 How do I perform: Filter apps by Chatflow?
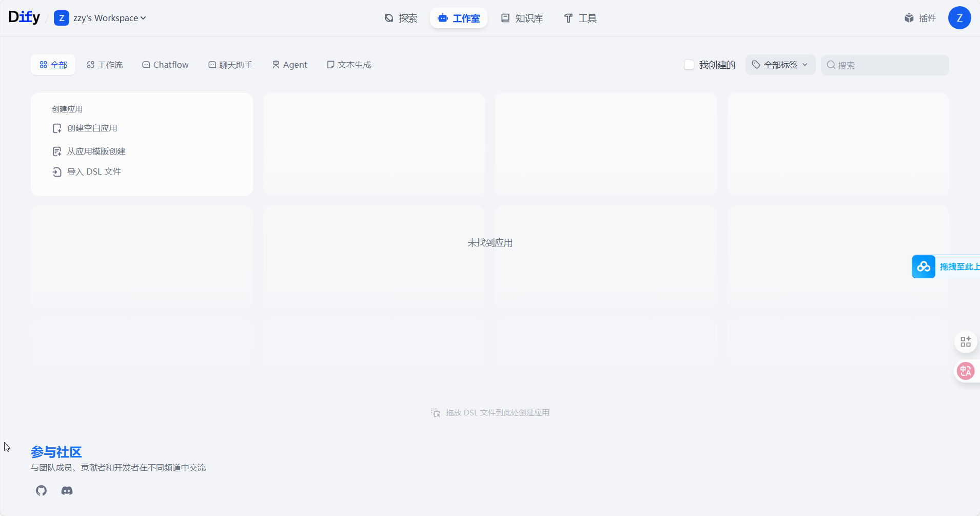pyautogui.click(x=165, y=65)
